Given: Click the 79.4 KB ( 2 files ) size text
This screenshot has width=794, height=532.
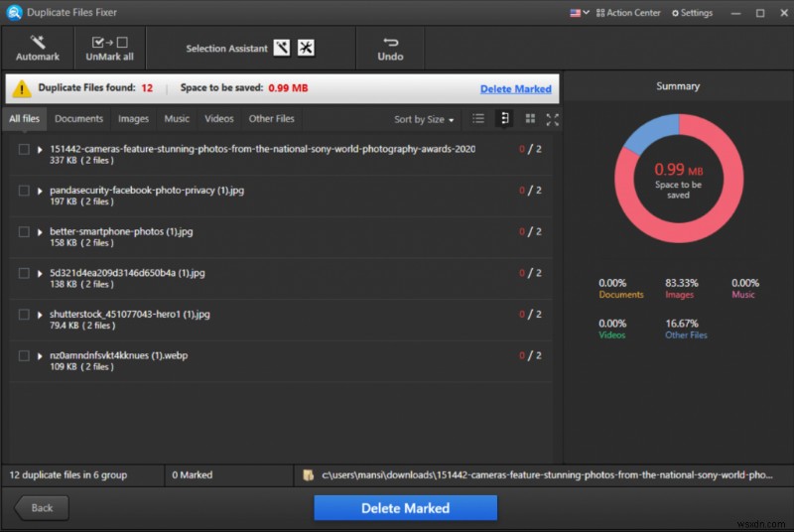Looking at the screenshot, I should tap(82, 326).
